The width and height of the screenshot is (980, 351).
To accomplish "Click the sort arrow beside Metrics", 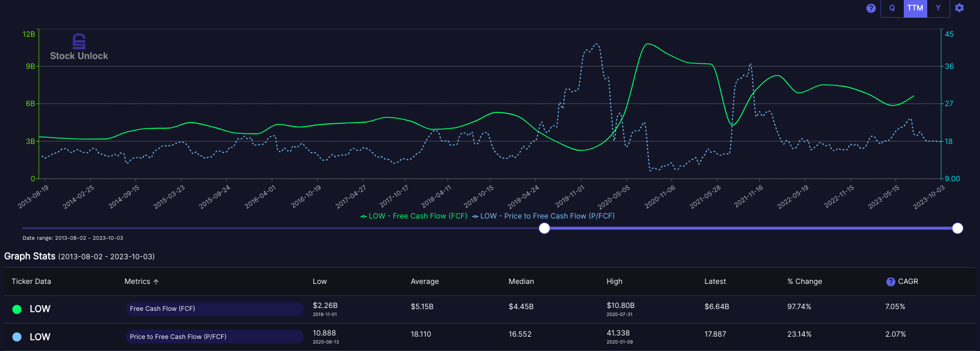I will (x=156, y=282).
